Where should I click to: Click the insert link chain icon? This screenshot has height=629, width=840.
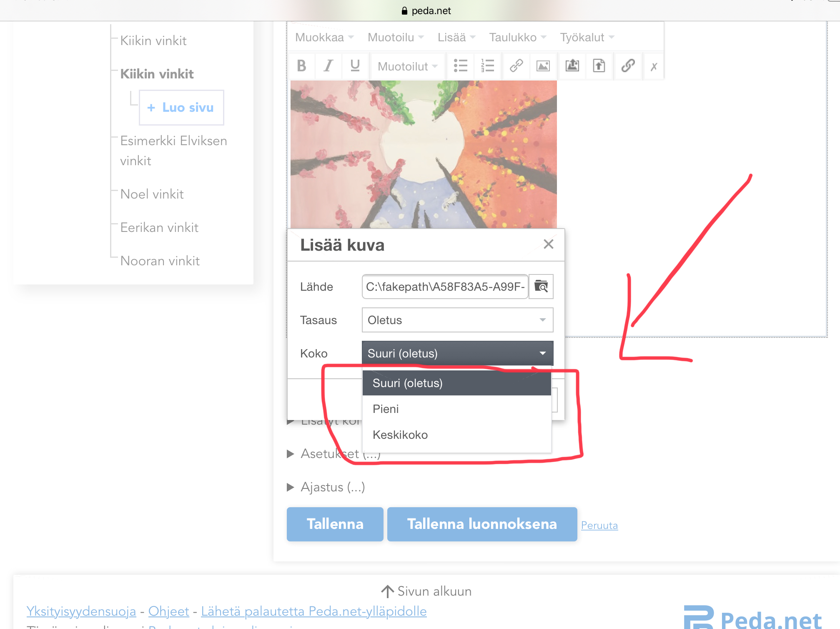click(516, 66)
